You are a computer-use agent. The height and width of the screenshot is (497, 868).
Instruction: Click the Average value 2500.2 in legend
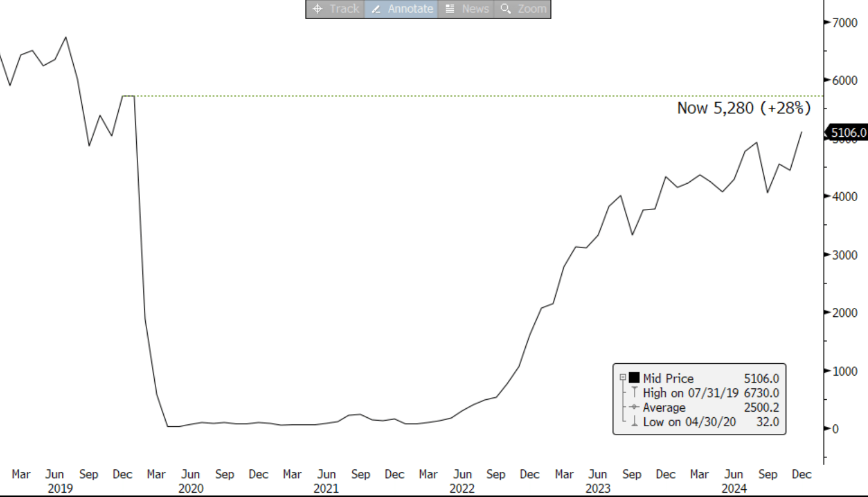pos(761,408)
